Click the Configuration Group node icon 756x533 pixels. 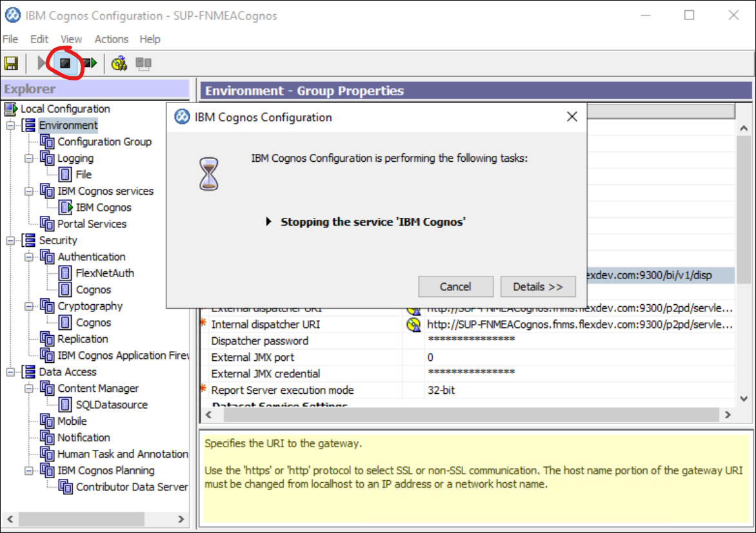(47, 142)
